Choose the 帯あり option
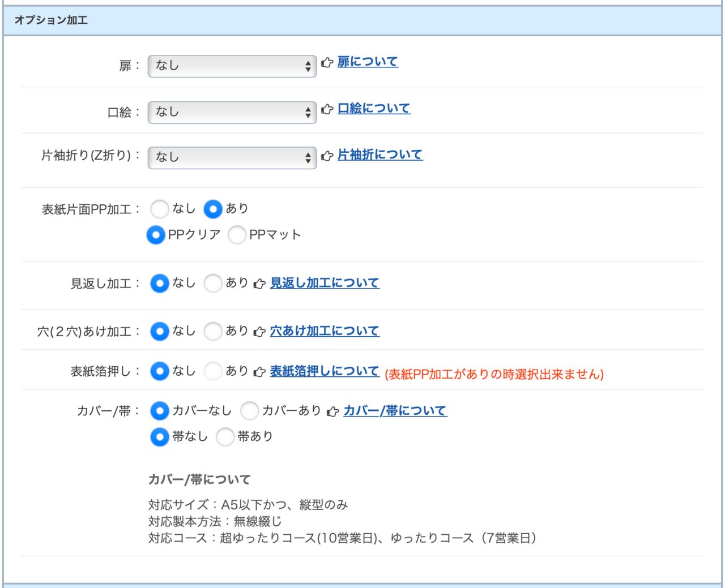This screenshot has width=725, height=588. coord(225,437)
